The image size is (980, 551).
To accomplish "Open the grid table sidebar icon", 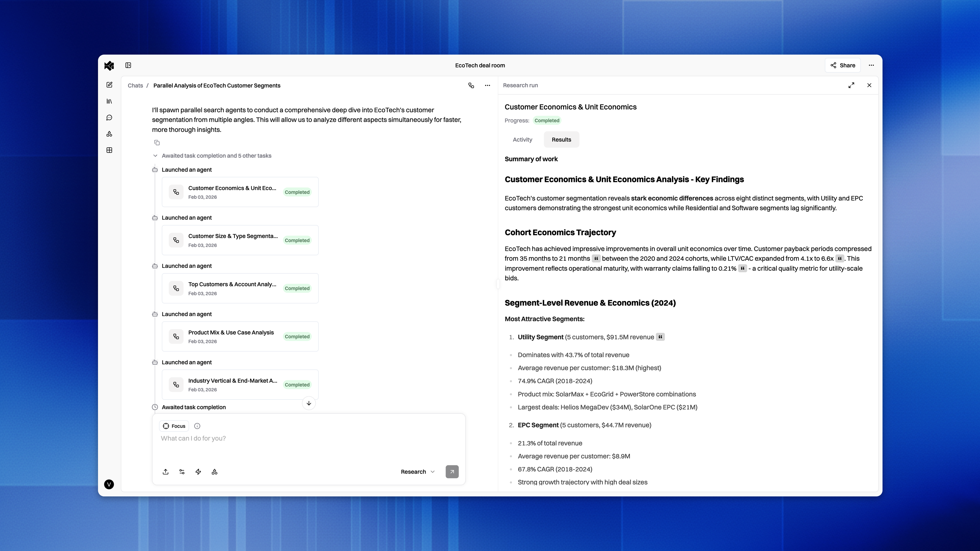I will coord(109,150).
